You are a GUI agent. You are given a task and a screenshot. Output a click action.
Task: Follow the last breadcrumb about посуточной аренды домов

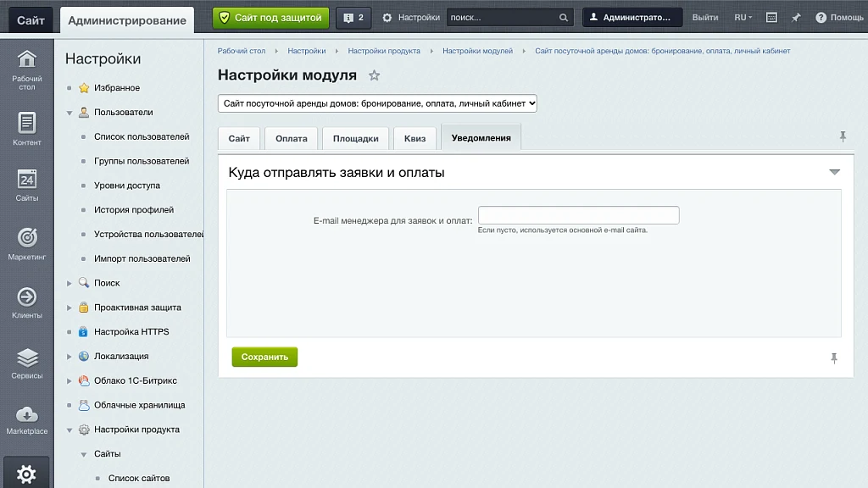(x=662, y=51)
